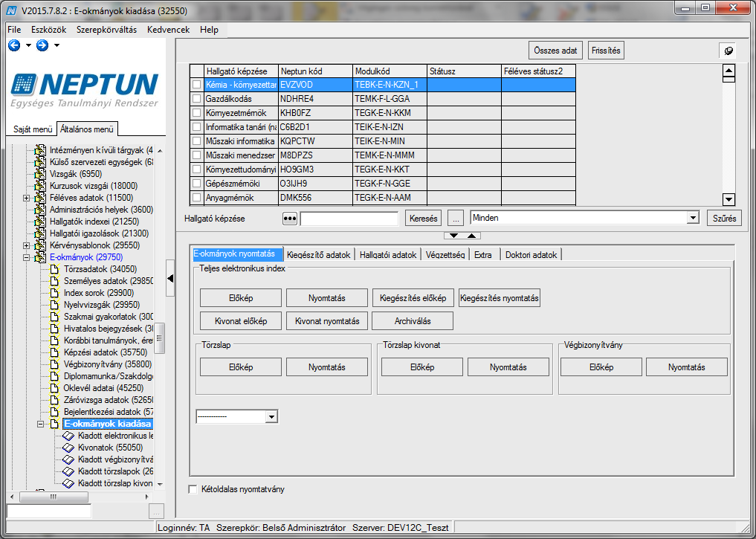
Task: Open the Szerepkörváltás menu
Action: click(106, 30)
